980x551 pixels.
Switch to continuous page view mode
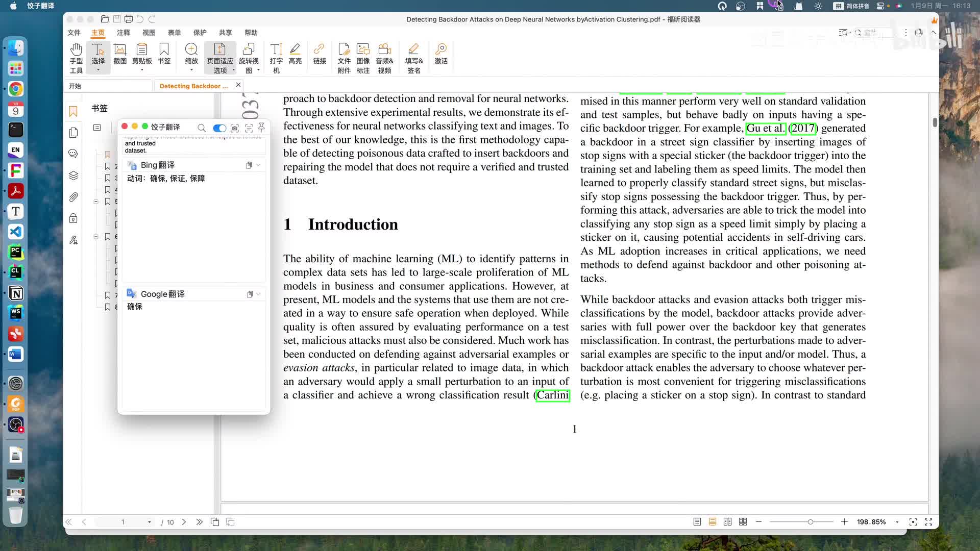pos(713,522)
